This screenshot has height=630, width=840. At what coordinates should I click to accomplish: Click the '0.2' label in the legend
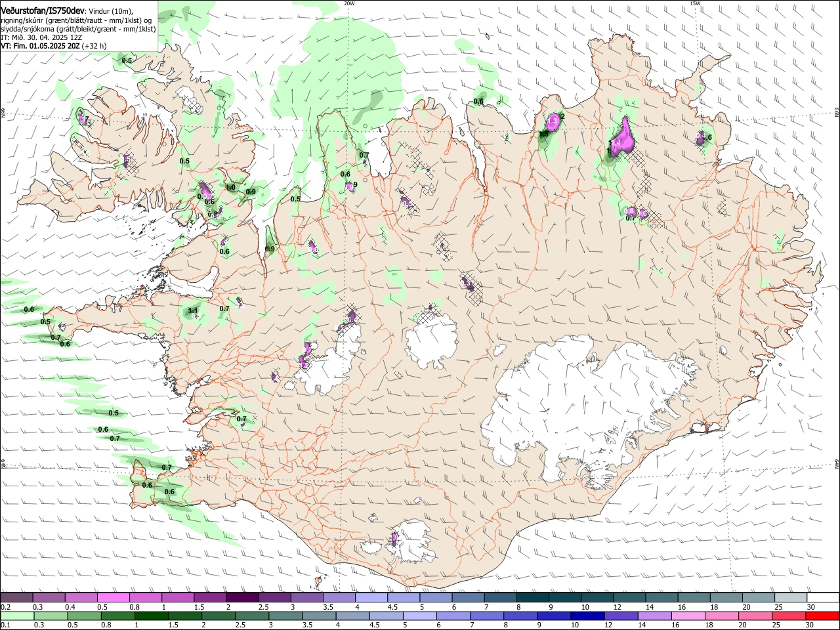pyautogui.click(x=5, y=606)
